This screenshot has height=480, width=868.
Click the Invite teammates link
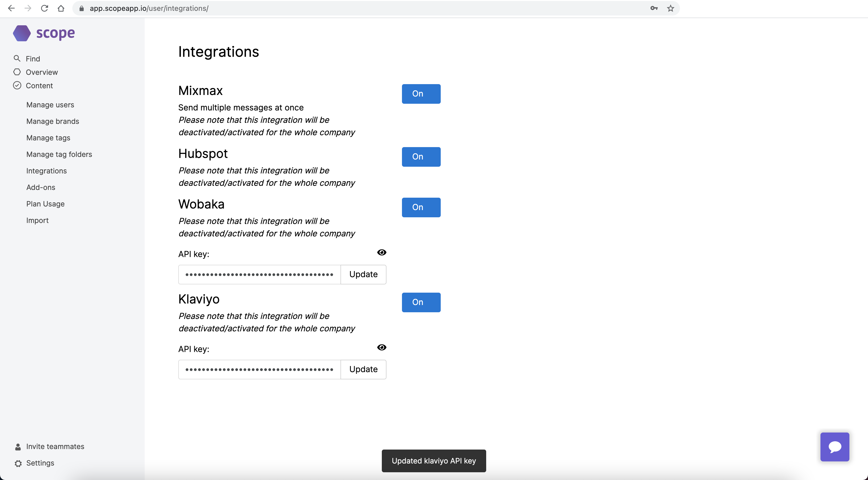pos(55,446)
